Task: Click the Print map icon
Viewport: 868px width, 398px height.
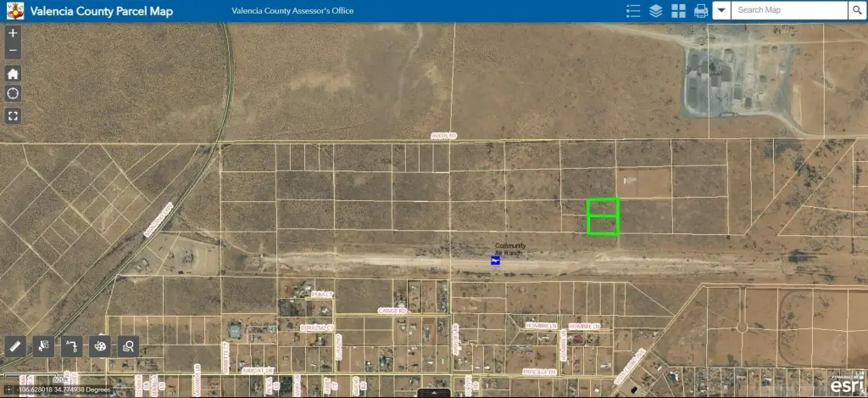Action: (x=701, y=11)
